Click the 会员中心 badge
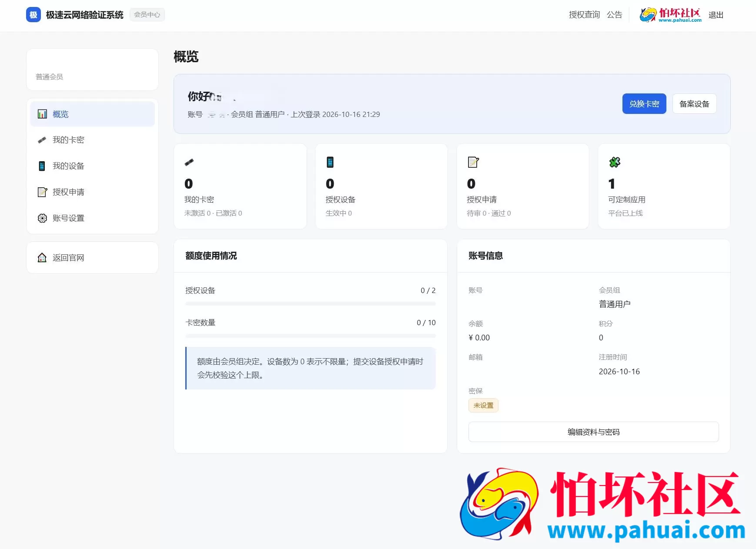Screen dimensions: 756x549 pyautogui.click(x=147, y=15)
